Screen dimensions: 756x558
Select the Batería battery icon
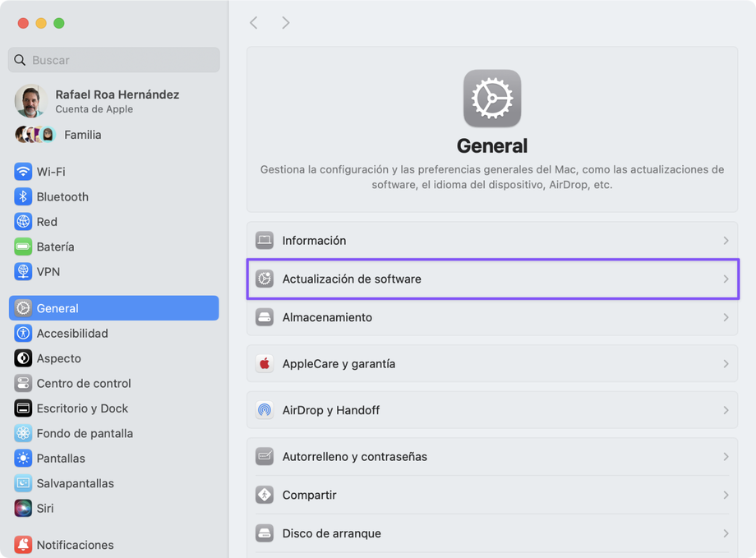pos(23,247)
